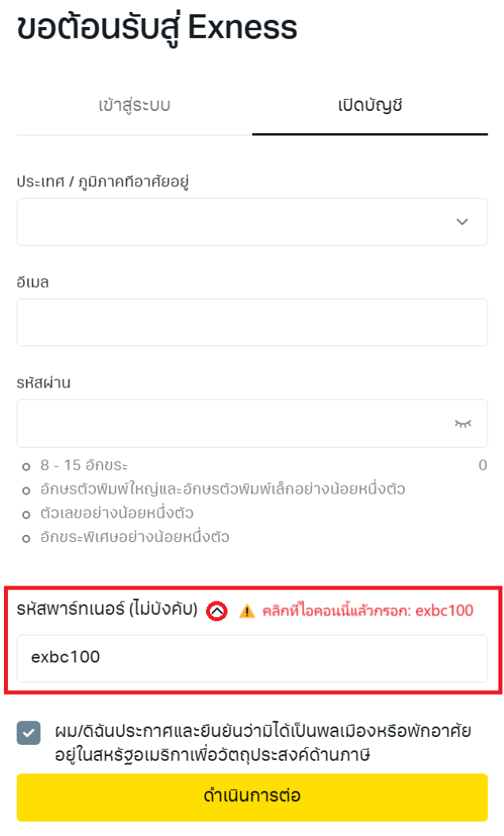The width and height of the screenshot is (504, 836).
Task: Open the country/region of residence combo box
Action: [x=252, y=222]
